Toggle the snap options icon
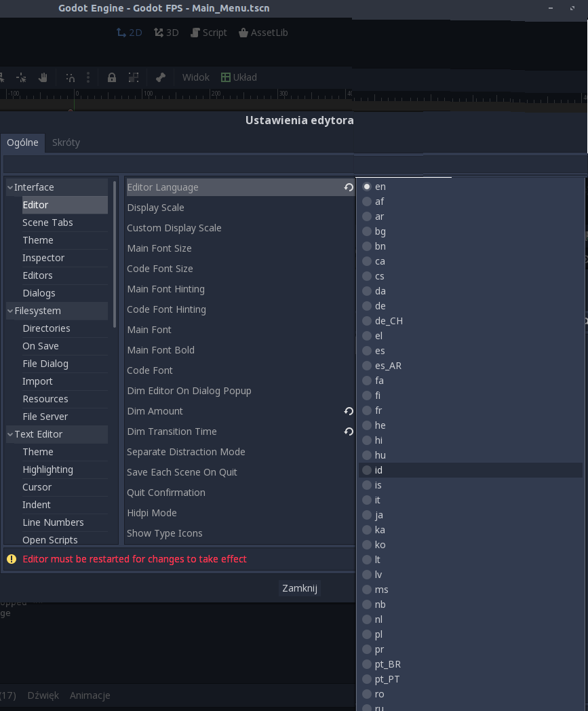Viewport: 588px width, 711px height. click(x=71, y=77)
